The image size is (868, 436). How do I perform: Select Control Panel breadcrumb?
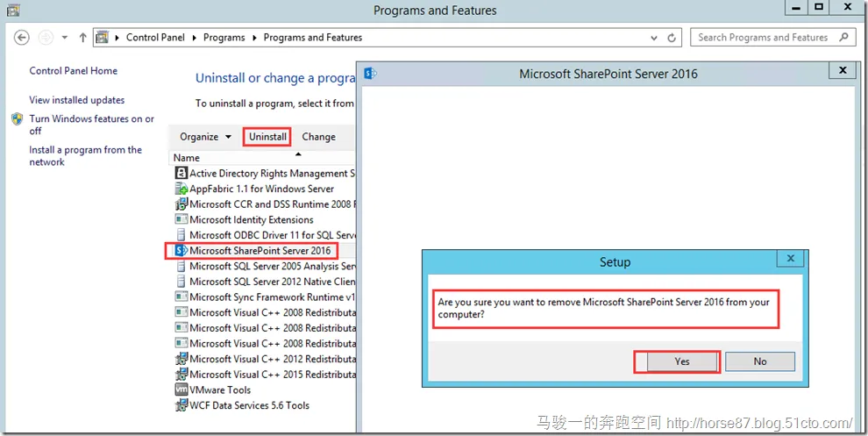click(155, 38)
